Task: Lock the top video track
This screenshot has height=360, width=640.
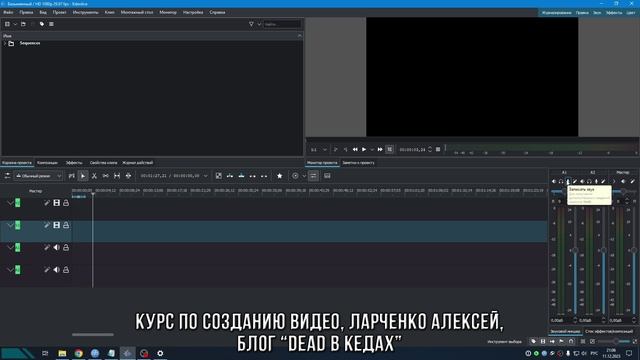Action: (66, 203)
